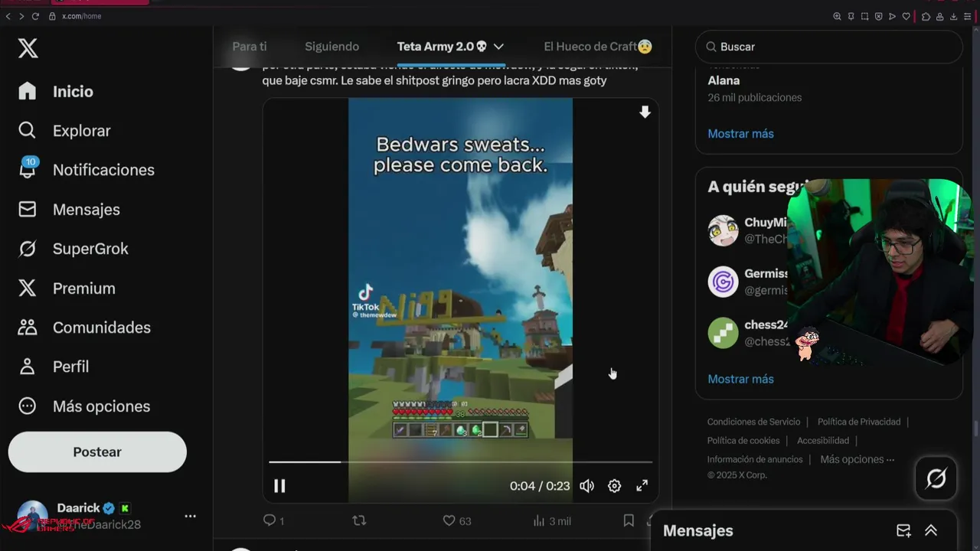The image size is (980, 551).
Task: Open the Inicio home icon
Action: pos(28,91)
